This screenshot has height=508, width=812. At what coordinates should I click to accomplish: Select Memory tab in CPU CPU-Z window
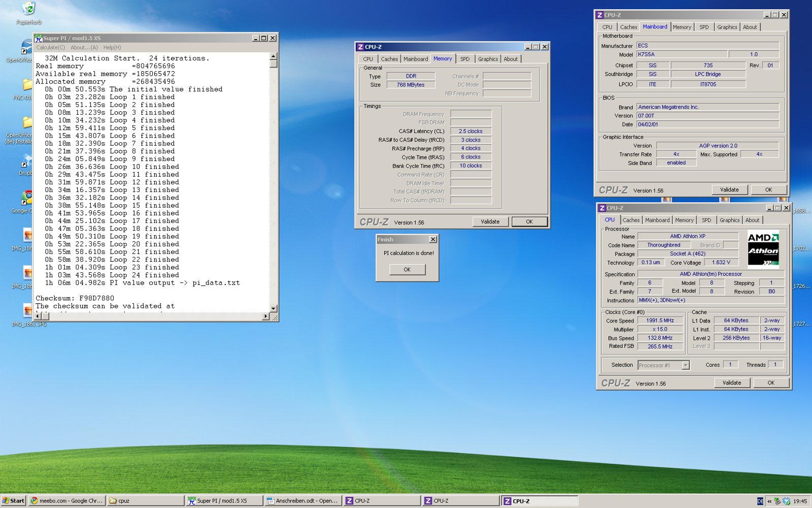(684, 220)
